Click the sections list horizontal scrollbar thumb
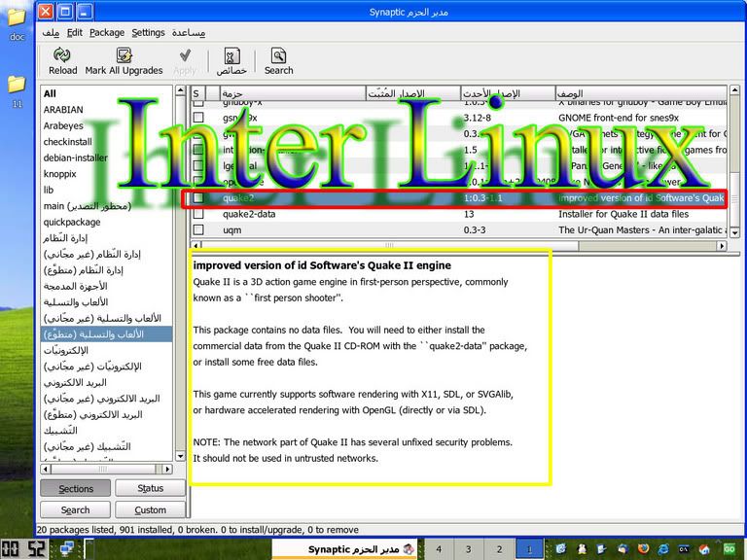Screen dimensions: 747x560 coord(102,469)
